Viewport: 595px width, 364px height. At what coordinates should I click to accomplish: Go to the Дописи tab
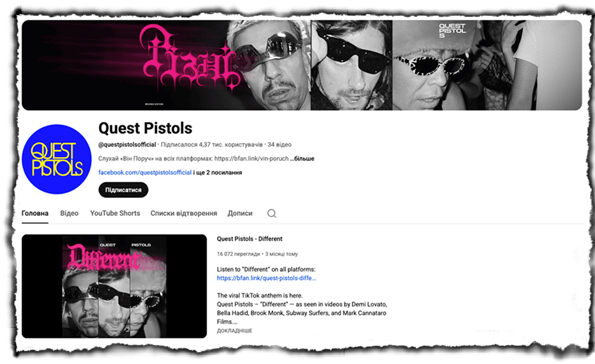coord(240,213)
